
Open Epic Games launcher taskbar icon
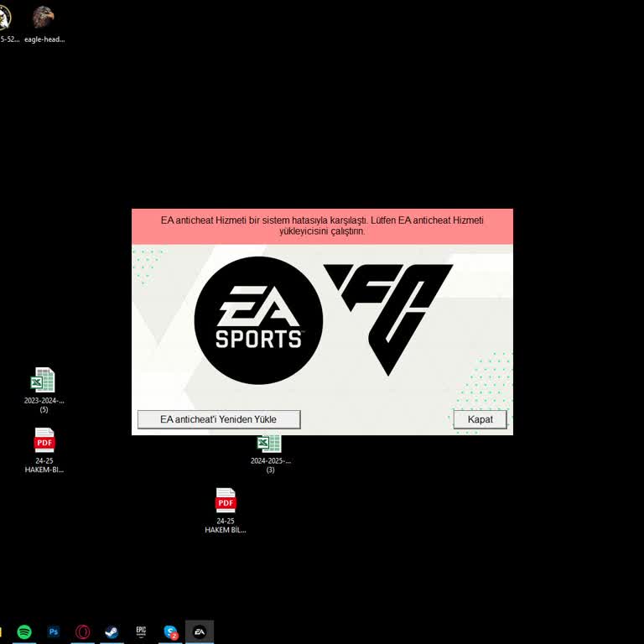[141, 631]
